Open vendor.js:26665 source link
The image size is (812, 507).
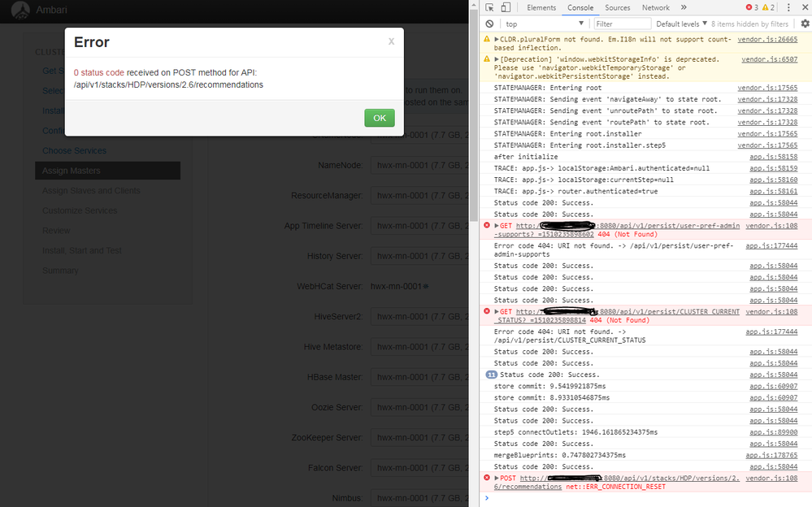pos(767,39)
